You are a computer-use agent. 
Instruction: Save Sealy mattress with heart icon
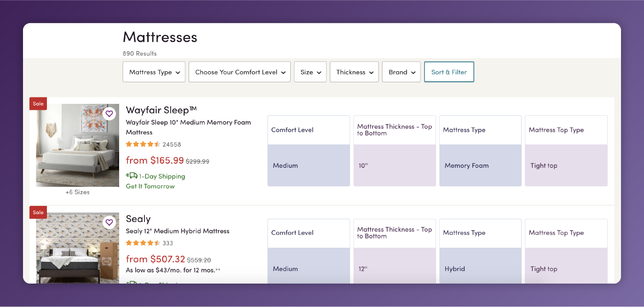tap(109, 222)
